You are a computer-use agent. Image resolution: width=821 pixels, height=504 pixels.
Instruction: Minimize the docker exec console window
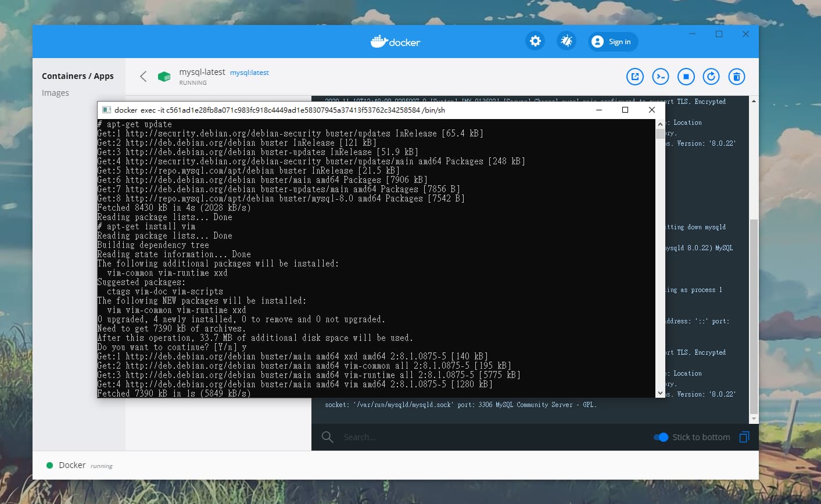[x=599, y=110]
